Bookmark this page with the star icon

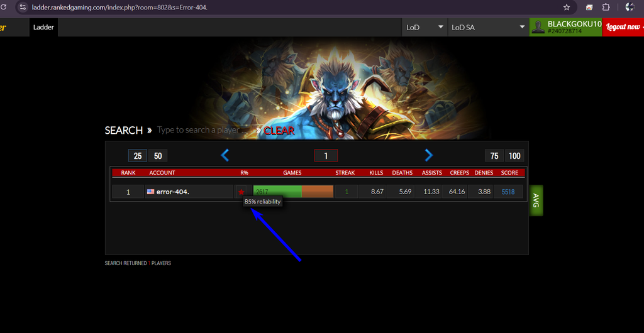[x=567, y=7]
